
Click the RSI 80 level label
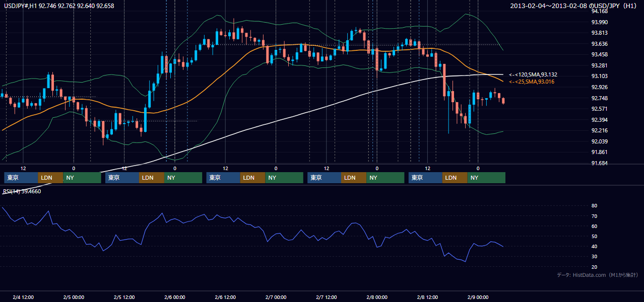tap(594, 206)
